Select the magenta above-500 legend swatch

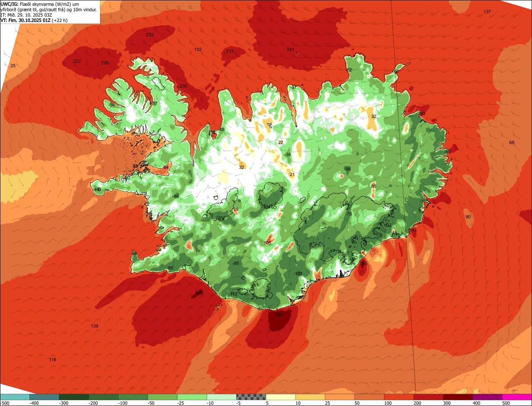(517, 397)
